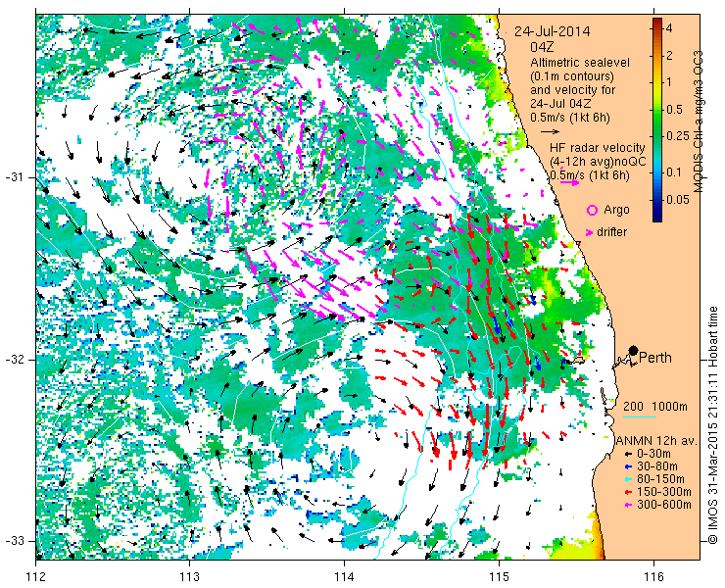Click the longitude axis label 113
725x588 pixels.
click(189, 577)
